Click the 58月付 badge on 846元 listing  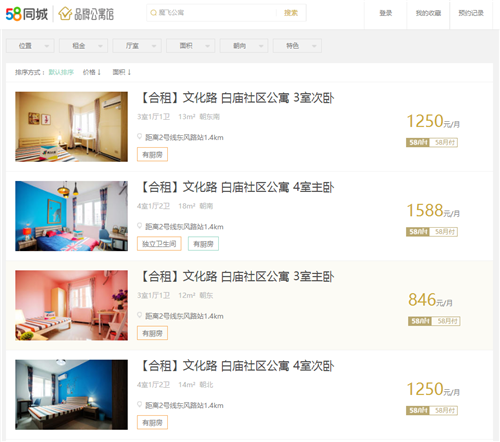point(447,321)
